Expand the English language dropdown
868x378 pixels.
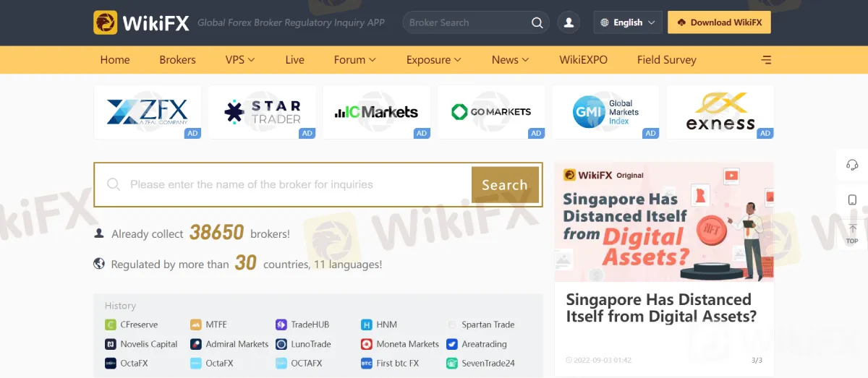[x=628, y=22]
